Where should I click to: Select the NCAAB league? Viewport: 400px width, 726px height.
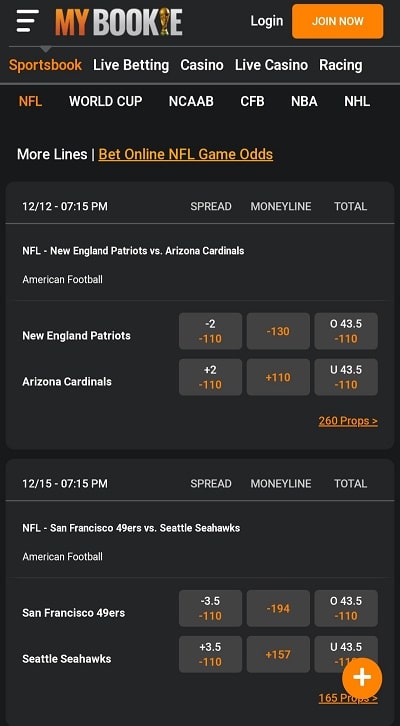coord(191,101)
